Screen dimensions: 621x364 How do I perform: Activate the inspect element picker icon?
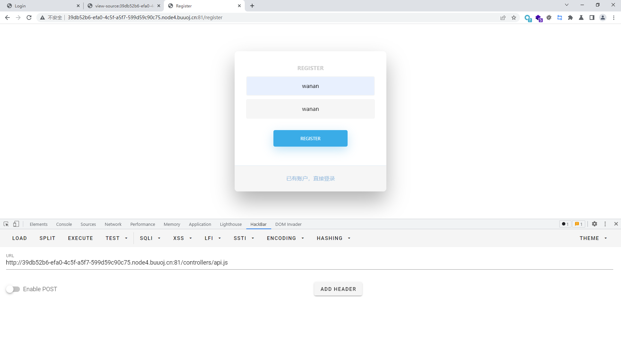pyautogui.click(x=6, y=224)
